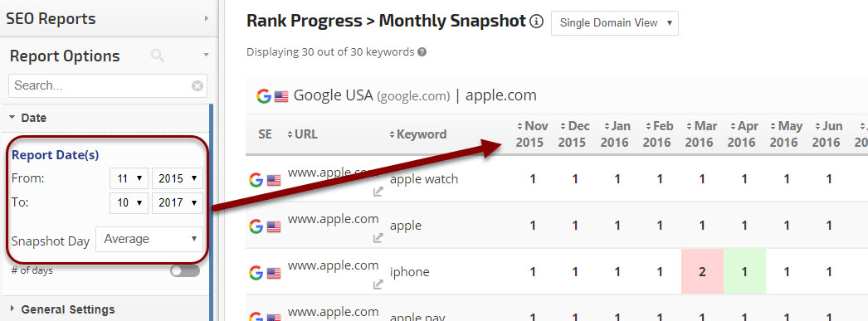
Task: Click the US flag icon in the Google USA header
Action: click(281, 96)
